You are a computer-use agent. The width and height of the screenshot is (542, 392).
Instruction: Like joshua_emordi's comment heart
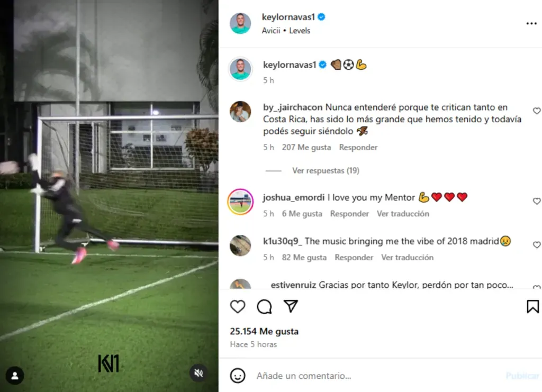coord(537,201)
